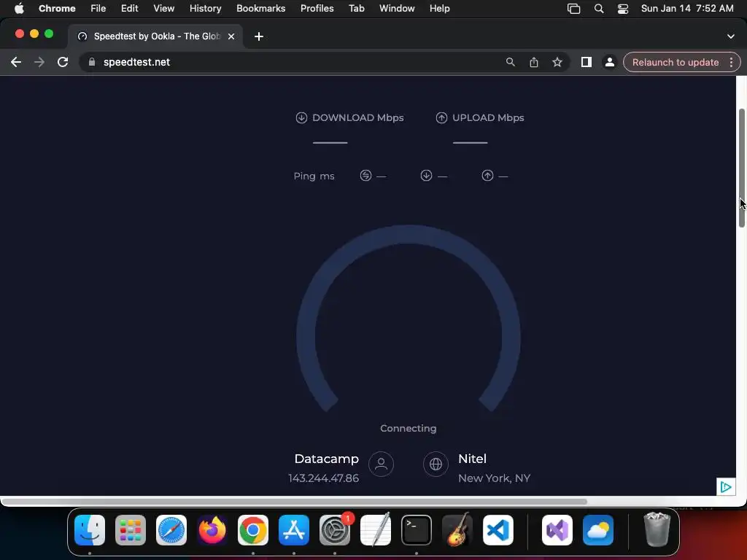Open the Chrome application menu
Screen dimensions: 747x560
[57, 9]
